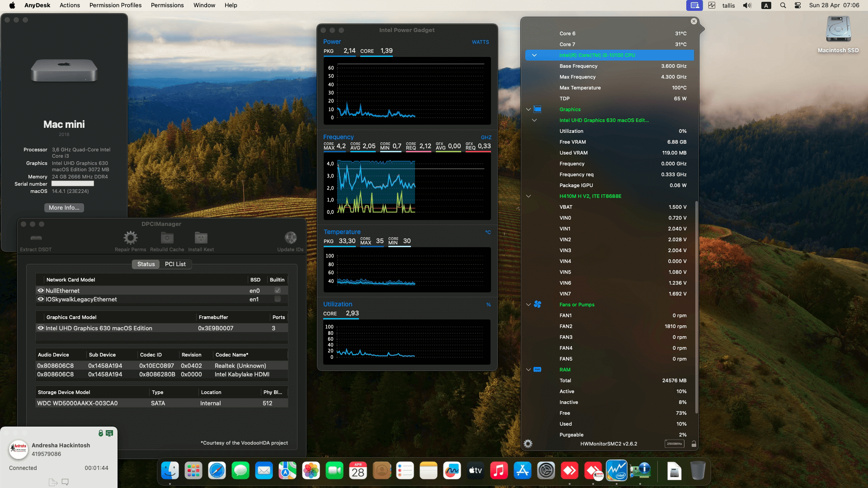This screenshot has width=868, height=488.
Task: Open the Permission Profiles menu
Action: coord(115,5)
